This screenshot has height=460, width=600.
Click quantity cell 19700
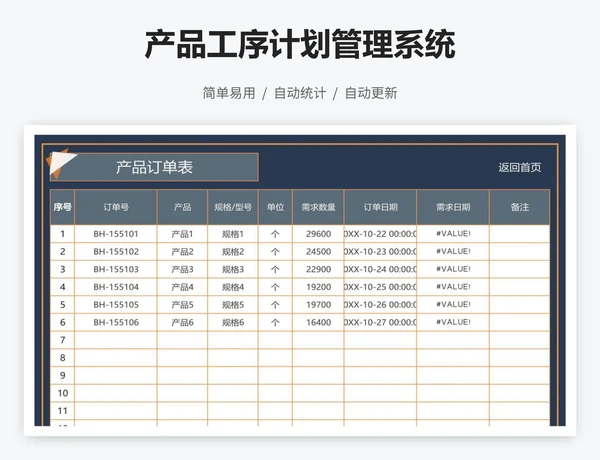(318, 305)
